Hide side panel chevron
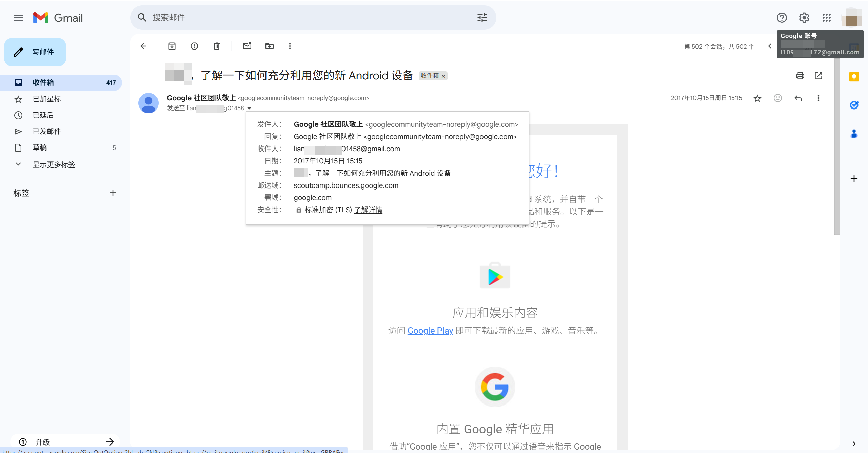The image size is (868, 453). [854, 444]
